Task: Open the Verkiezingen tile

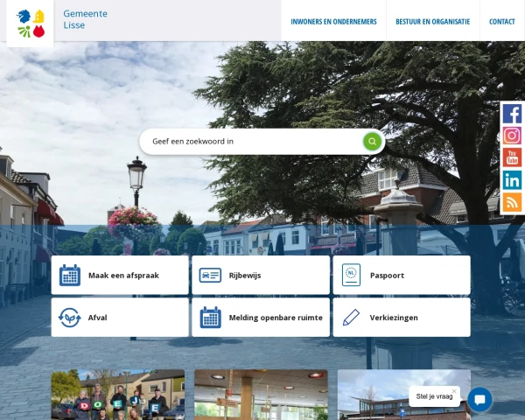Action: tap(402, 318)
